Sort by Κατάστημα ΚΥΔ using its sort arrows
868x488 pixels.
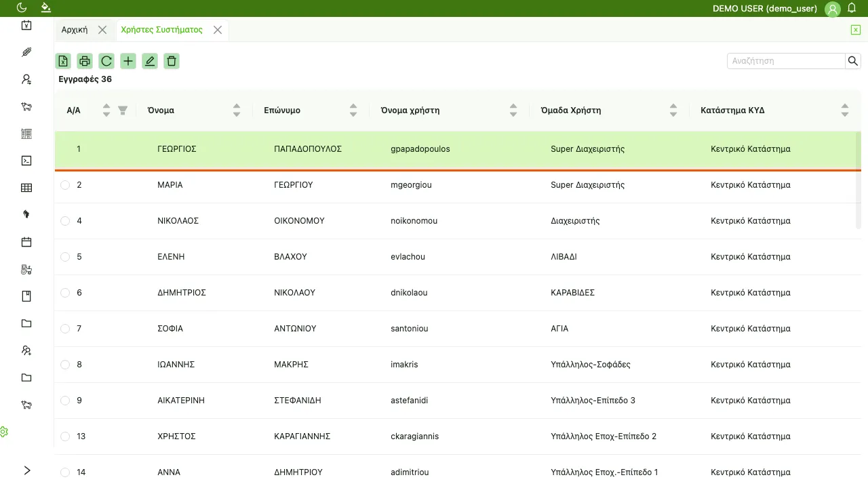click(x=845, y=110)
